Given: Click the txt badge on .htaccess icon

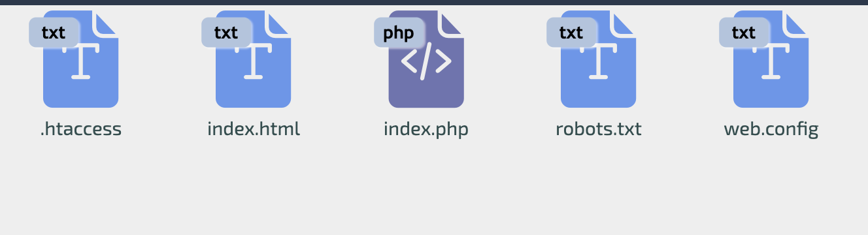Looking at the screenshot, I should 54,33.
